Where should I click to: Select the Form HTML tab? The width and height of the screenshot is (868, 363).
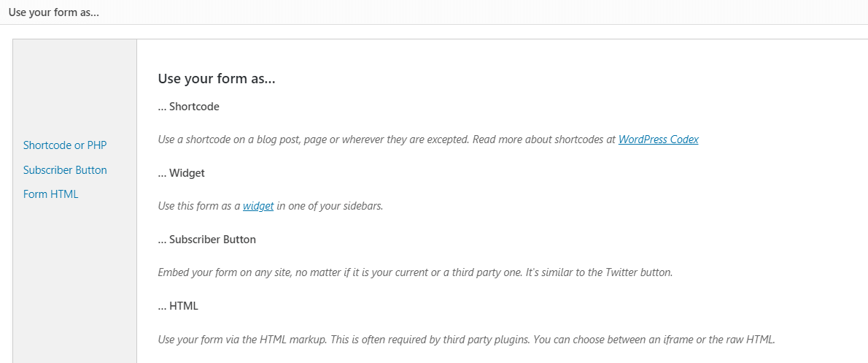pyautogui.click(x=50, y=194)
